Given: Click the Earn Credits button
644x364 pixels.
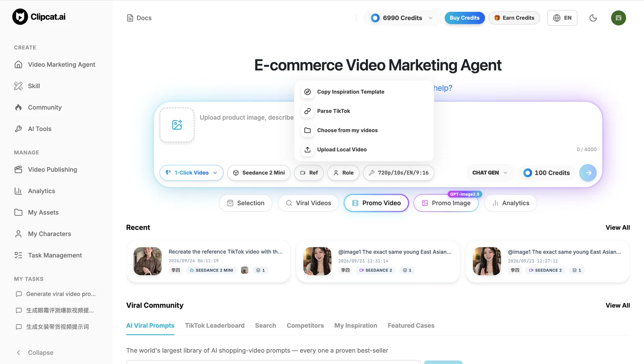Looking at the screenshot, I should click(x=514, y=18).
